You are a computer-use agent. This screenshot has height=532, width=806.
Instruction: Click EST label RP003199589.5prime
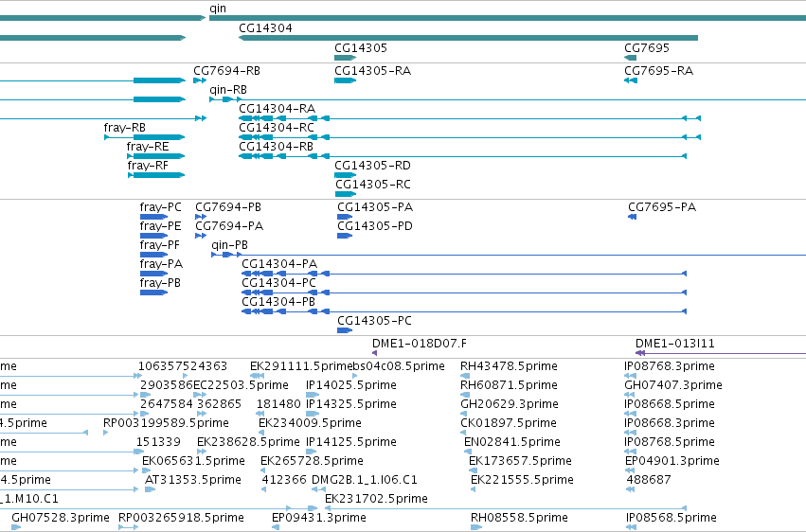[x=166, y=423]
